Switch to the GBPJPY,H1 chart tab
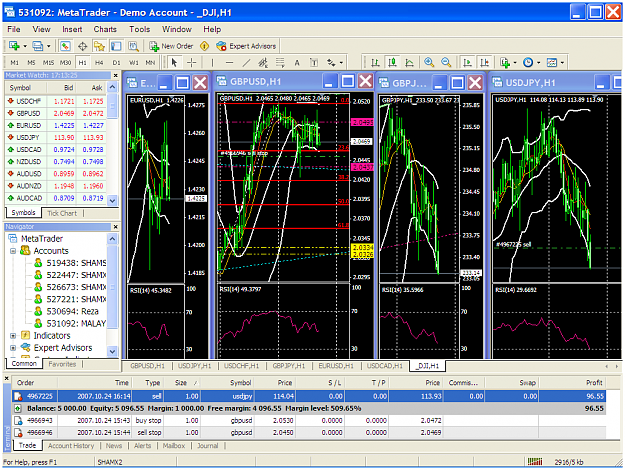 click(x=289, y=366)
